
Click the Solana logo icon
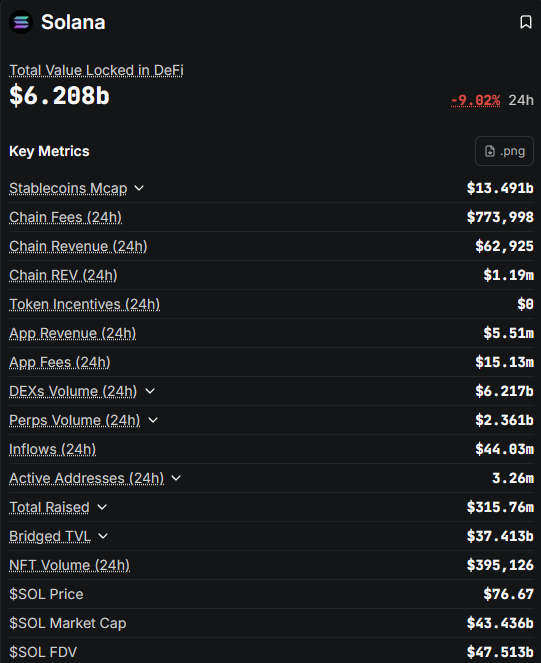(x=21, y=22)
